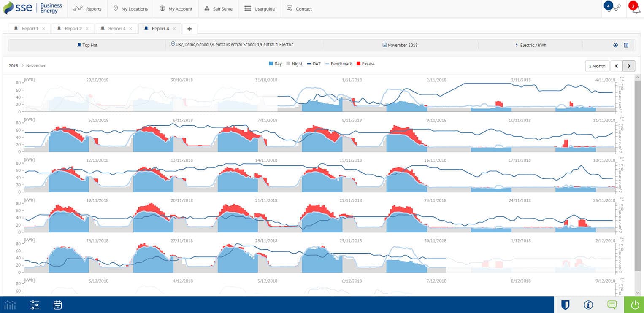Viewport: 644px width, 313px height.
Task: Open the November 2018 date selector
Action: coord(400,45)
